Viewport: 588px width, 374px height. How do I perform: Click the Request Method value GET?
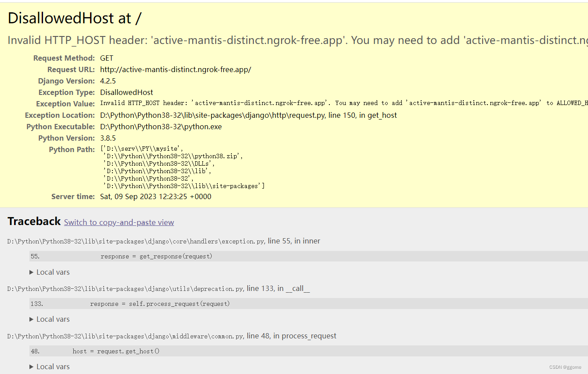[x=107, y=58]
